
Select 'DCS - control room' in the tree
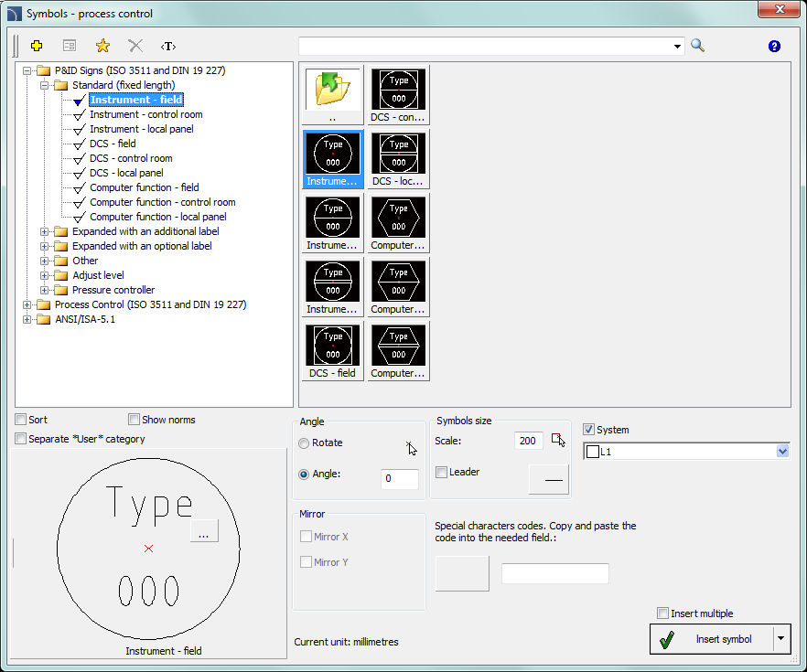[130, 158]
